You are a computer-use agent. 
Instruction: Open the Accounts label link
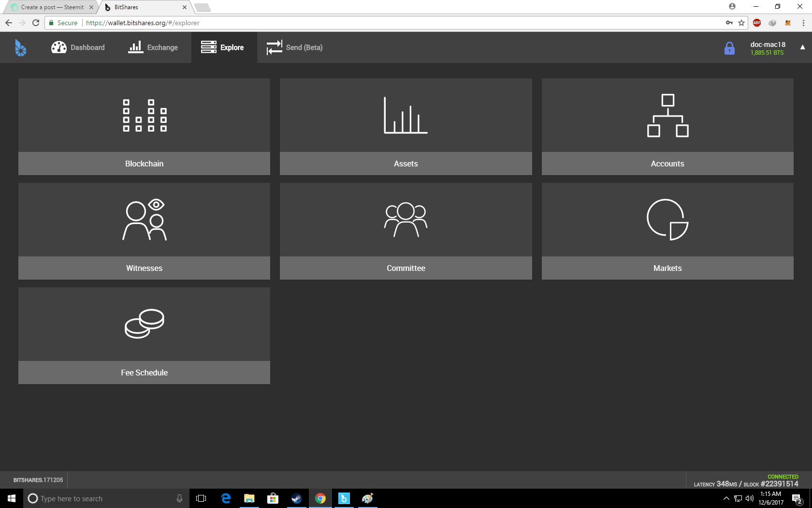tap(667, 164)
